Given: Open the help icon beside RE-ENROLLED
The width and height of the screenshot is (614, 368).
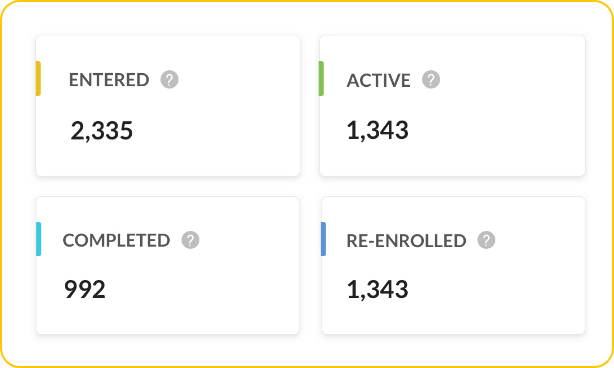Looking at the screenshot, I should (486, 240).
